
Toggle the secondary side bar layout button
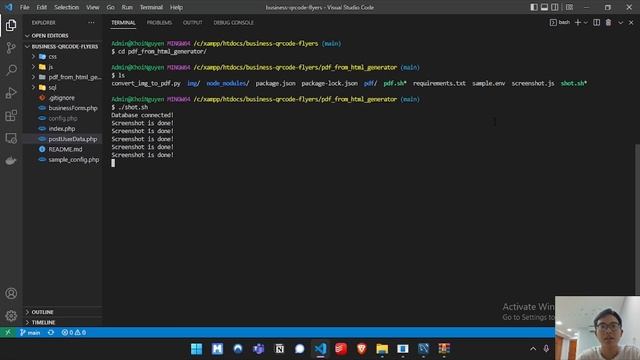[x=555, y=7]
